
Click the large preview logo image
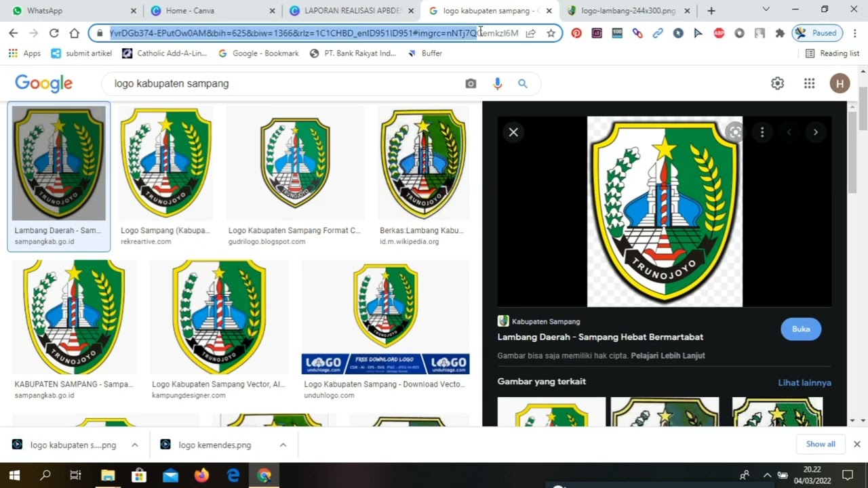pos(665,211)
